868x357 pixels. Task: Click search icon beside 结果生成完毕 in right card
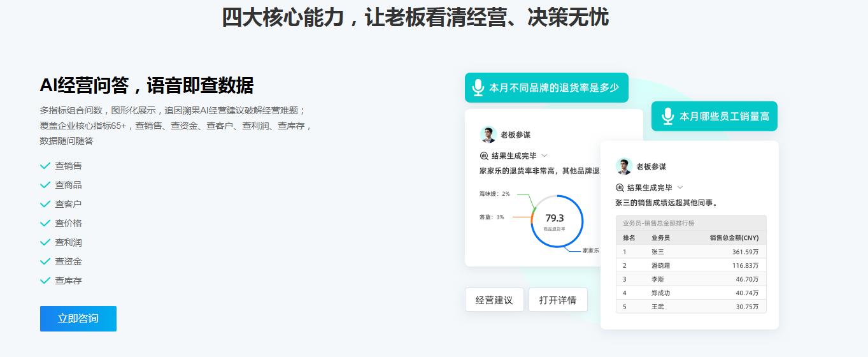click(620, 187)
